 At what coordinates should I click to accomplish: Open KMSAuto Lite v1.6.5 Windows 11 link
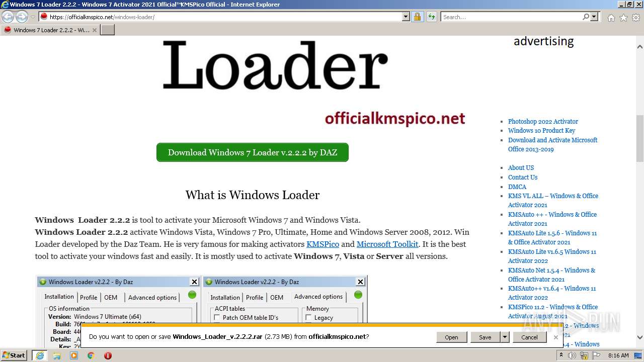point(552,256)
